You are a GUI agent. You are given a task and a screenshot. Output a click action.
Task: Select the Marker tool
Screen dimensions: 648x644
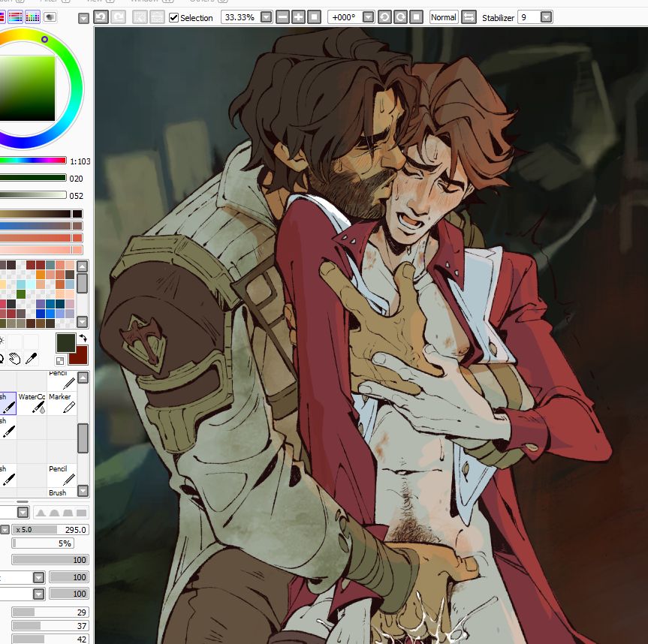click(x=62, y=403)
